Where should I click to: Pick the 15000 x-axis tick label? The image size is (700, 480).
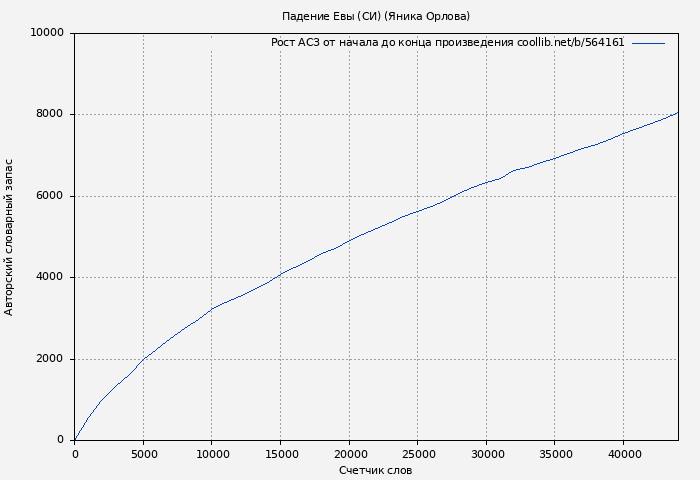pyautogui.click(x=280, y=454)
